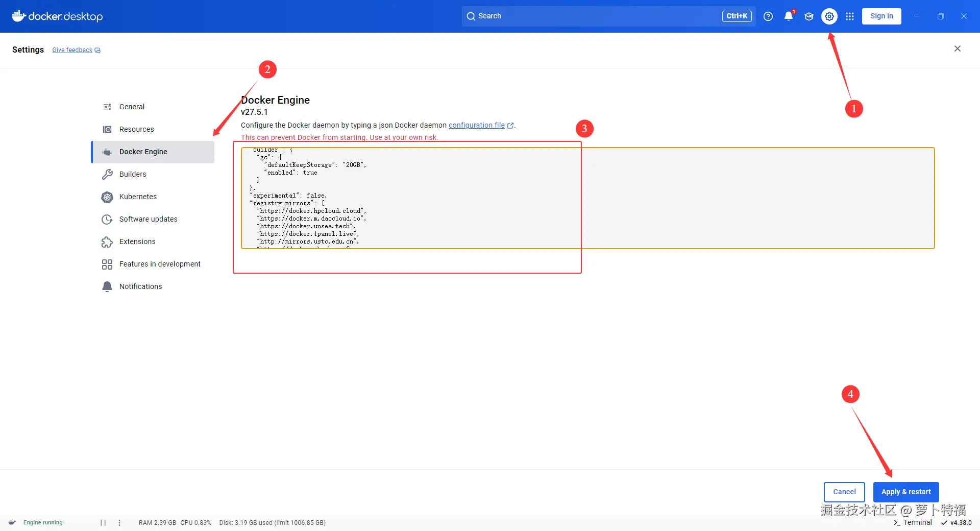Focus the Search field in the top bar
Screen dimensions: 980x531
click(609, 16)
